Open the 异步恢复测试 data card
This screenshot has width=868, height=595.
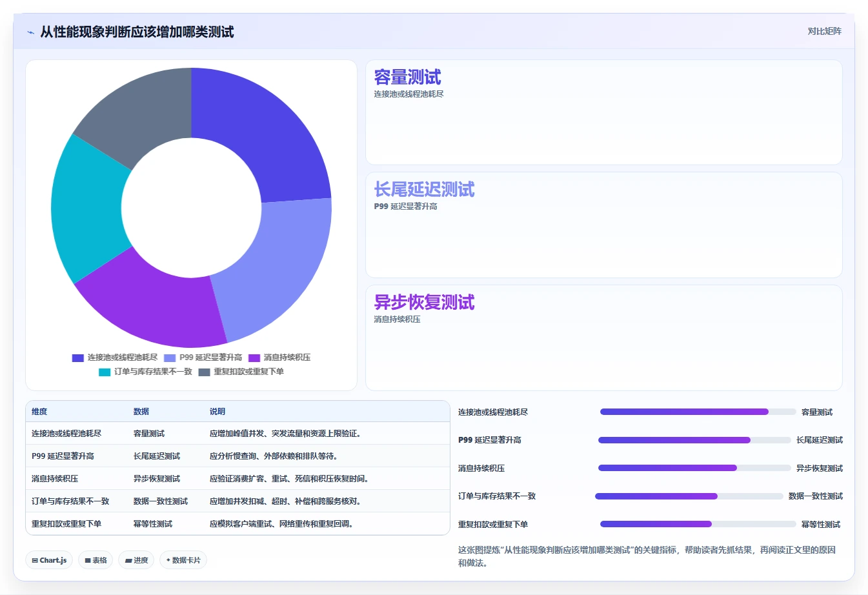point(603,338)
